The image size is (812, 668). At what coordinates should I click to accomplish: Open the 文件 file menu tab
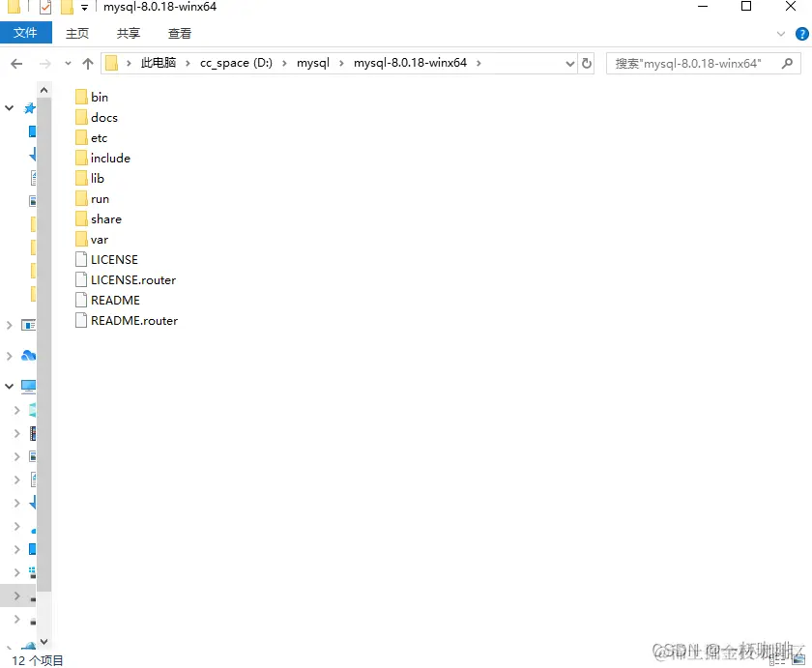click(x=26, y=33)
